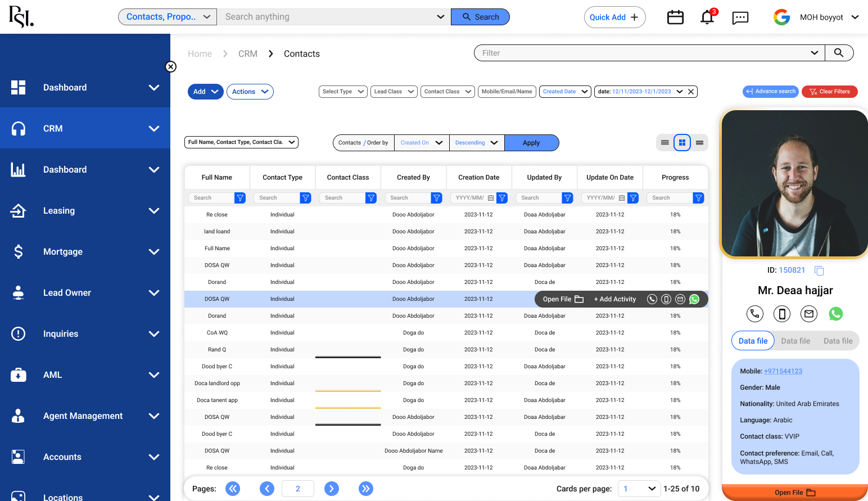Switch to the Leasing sidebar menu
Viewport: 868px width, 501px height.
59,210
